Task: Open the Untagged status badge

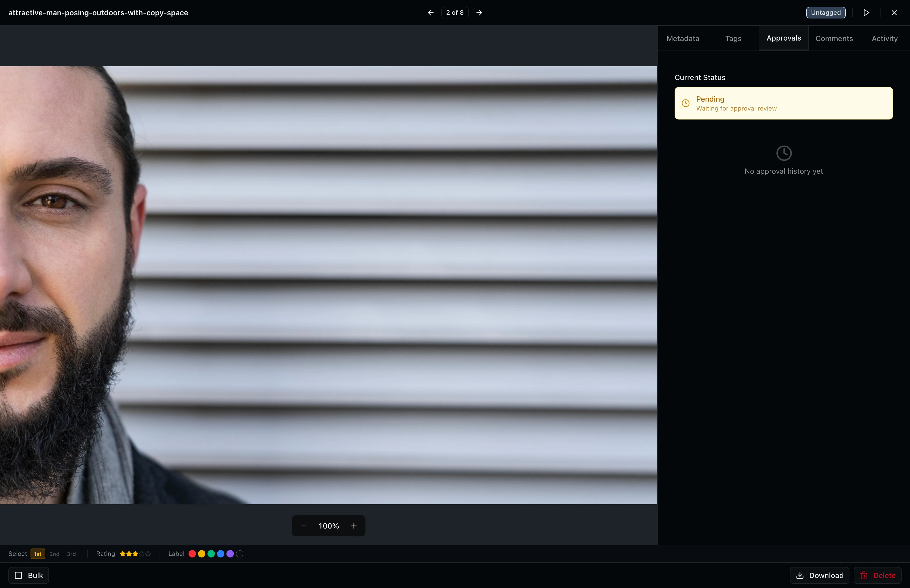Action: point(825,13)
